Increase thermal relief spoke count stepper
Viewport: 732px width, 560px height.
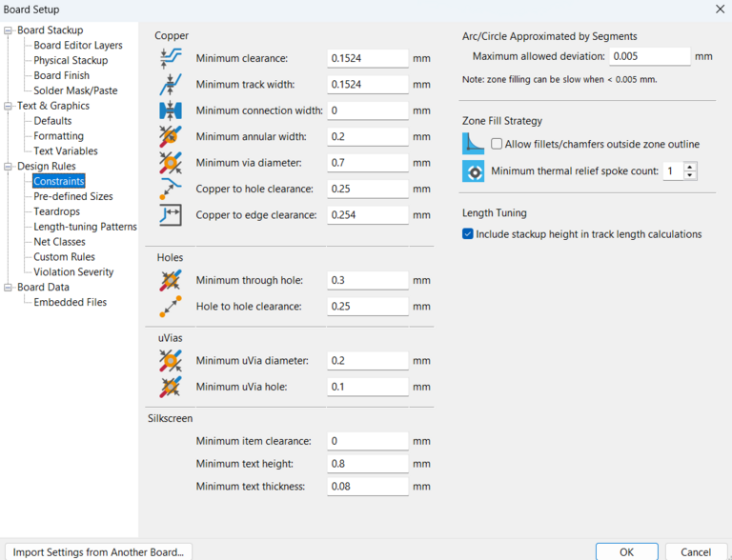[x=690, y=167]
